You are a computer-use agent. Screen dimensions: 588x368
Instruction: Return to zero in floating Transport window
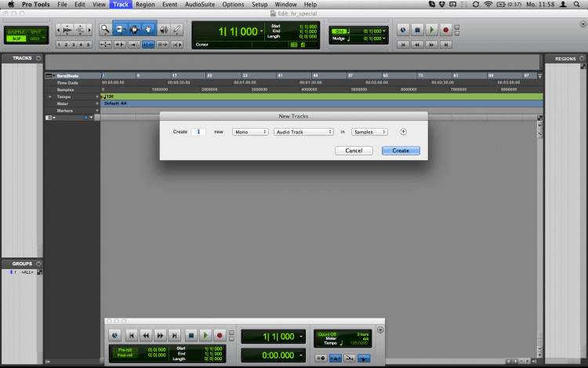(x=131, y=335)
